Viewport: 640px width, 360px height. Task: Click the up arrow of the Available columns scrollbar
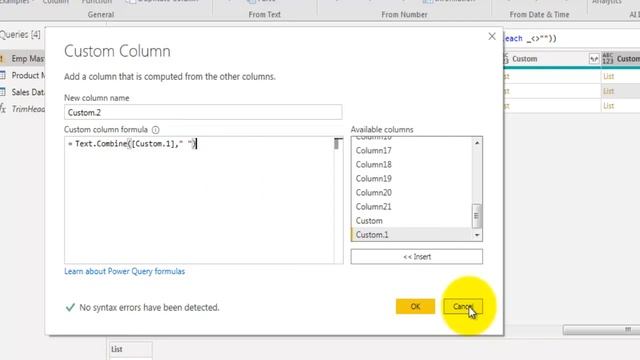(477, 142)
